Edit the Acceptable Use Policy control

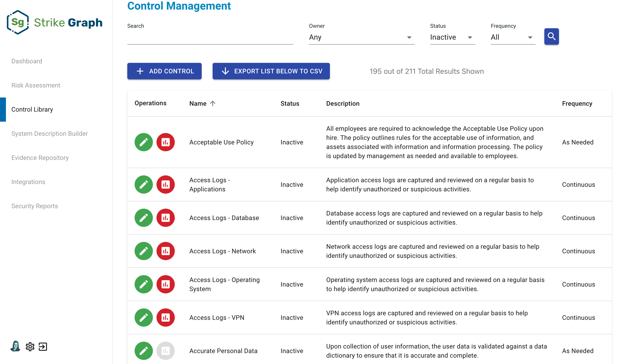(x=144, y=142)
